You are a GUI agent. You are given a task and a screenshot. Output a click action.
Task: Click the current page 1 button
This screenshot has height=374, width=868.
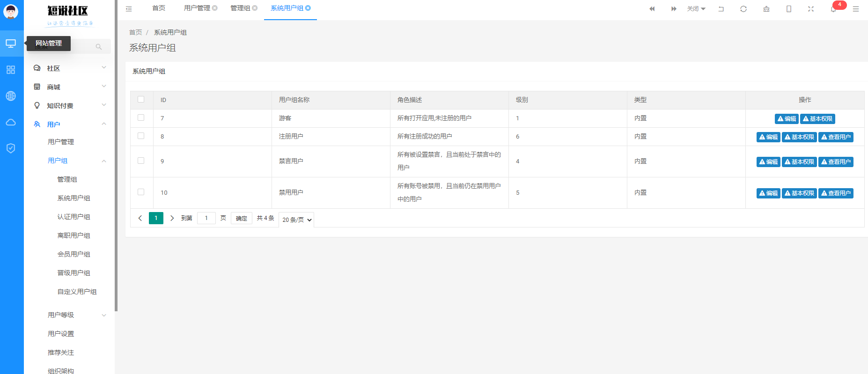156,218
